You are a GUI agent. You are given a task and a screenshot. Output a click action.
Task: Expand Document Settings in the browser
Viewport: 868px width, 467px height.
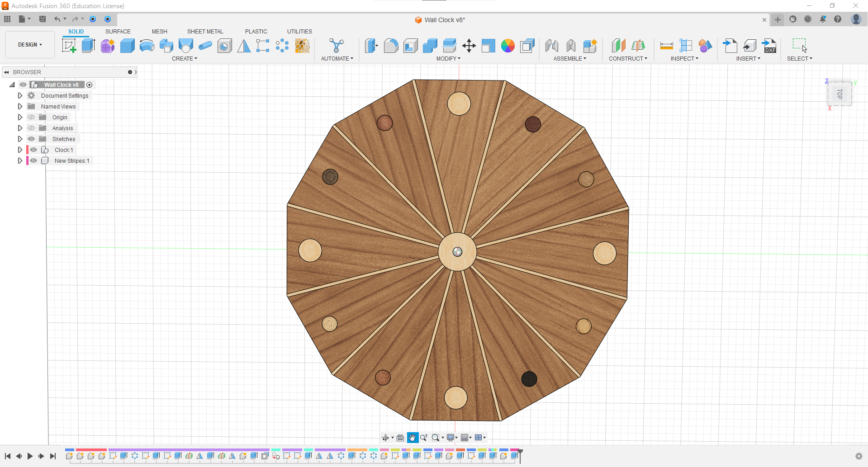pos(20,95)
